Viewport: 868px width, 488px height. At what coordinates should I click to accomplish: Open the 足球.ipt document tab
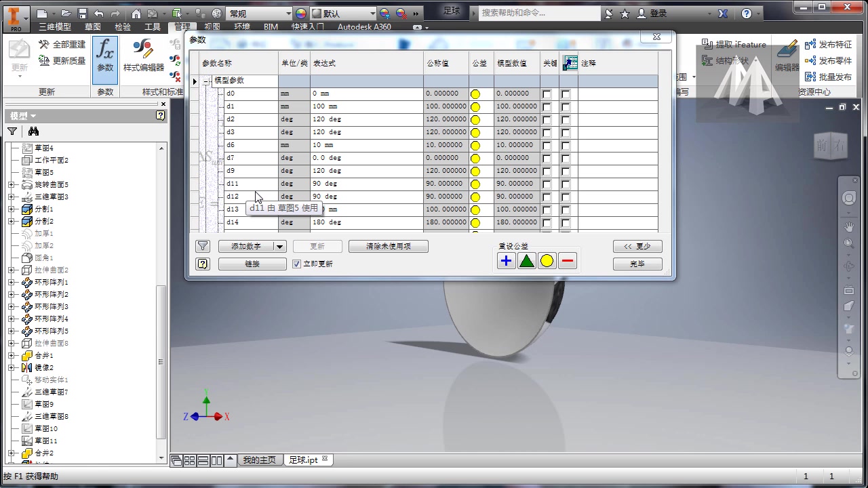(x=304, y=460)
